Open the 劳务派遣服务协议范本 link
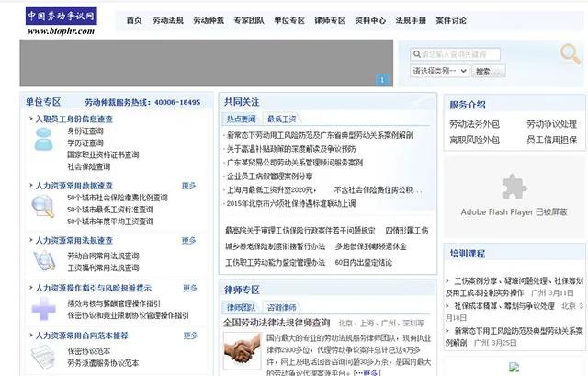Viewport: 588px width, 376px height. coord(103,363)
